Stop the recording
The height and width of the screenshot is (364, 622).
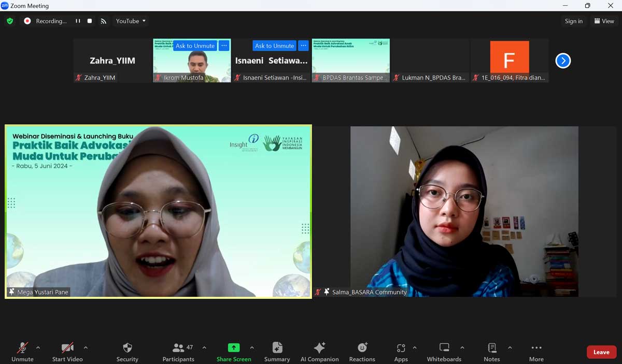click(90, 21)
